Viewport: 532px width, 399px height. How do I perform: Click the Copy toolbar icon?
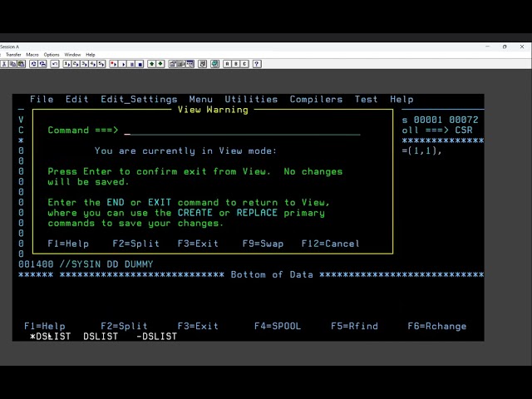[x=13, y=64]
